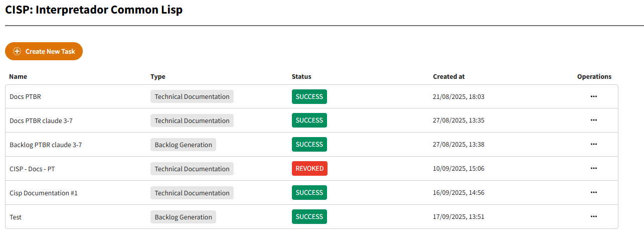Screen dimensions: 644x240
Task: Open operations menu for Test task
Action: click(594, 217)
